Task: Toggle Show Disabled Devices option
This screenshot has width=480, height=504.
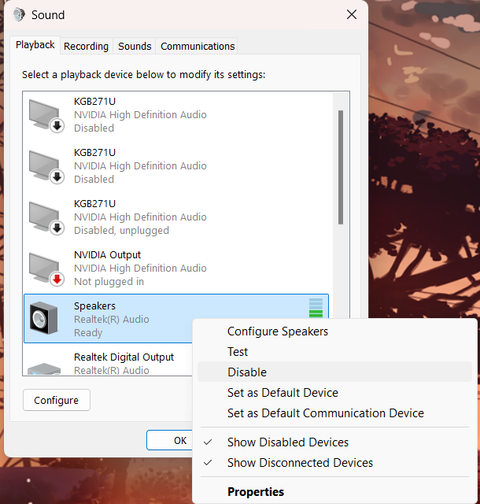Action: point(335,442)
